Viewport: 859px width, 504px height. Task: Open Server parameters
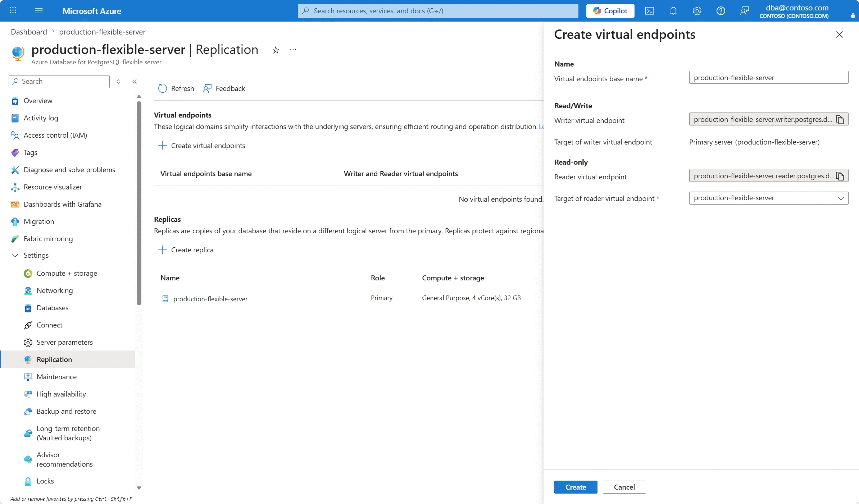click(x=65, y=342)
